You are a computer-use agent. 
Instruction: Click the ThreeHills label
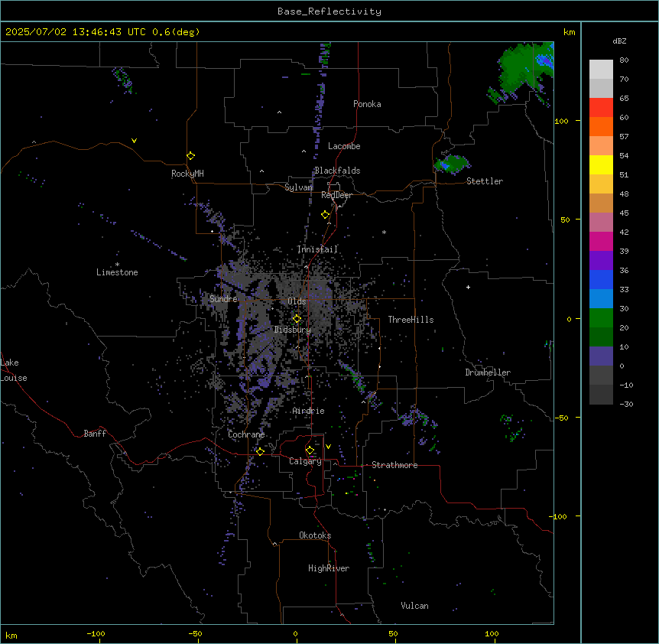[x=411, y=320]
